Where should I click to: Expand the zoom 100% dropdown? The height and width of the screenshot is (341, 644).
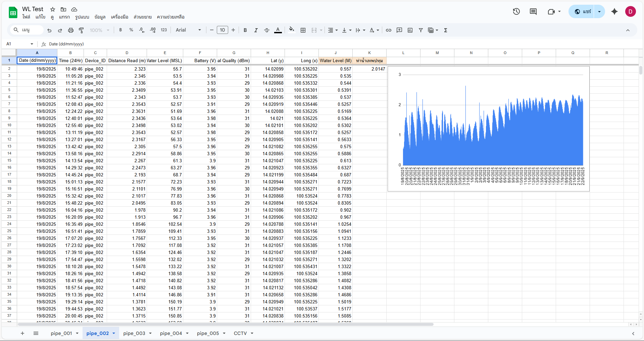point(100,30)
